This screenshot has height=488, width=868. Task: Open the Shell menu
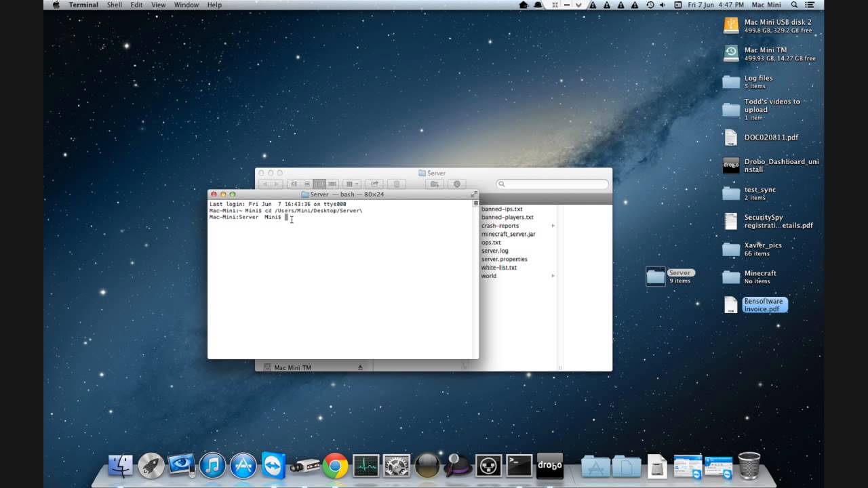click(x=114, y=5)
